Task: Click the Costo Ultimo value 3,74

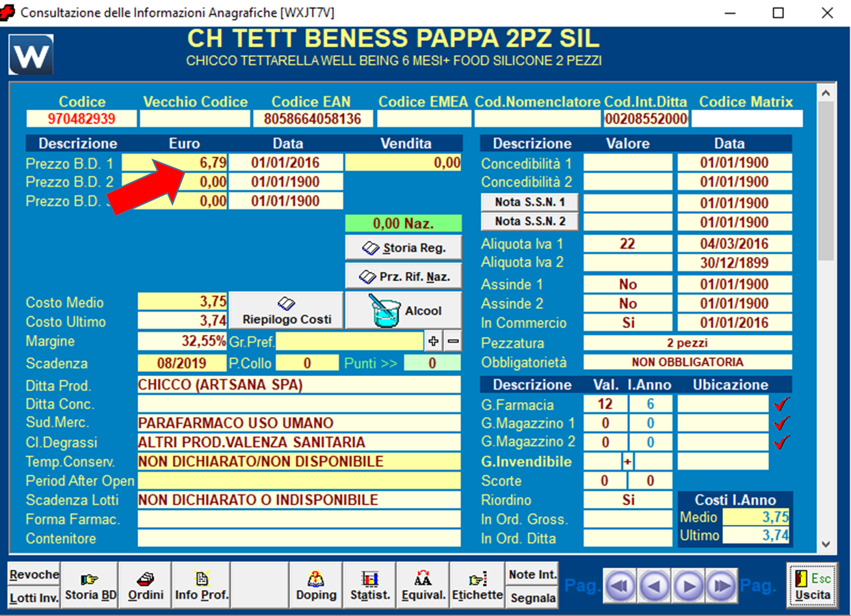Action: coord(182,321)
